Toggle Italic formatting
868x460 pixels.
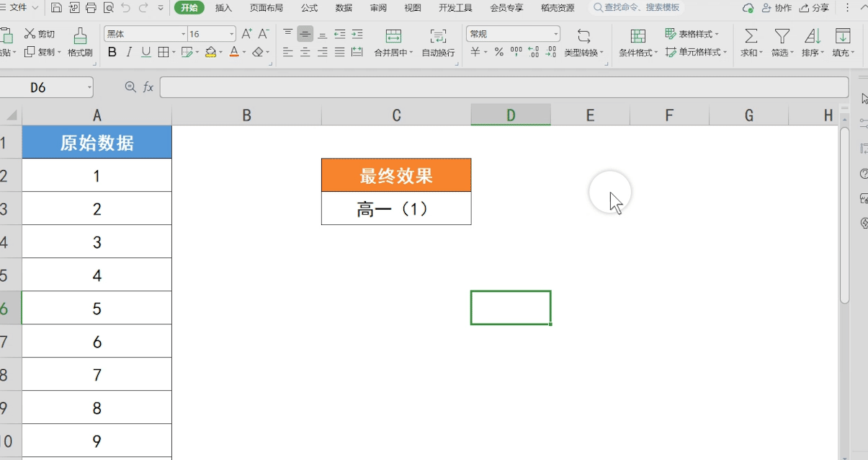coord(129,52)
